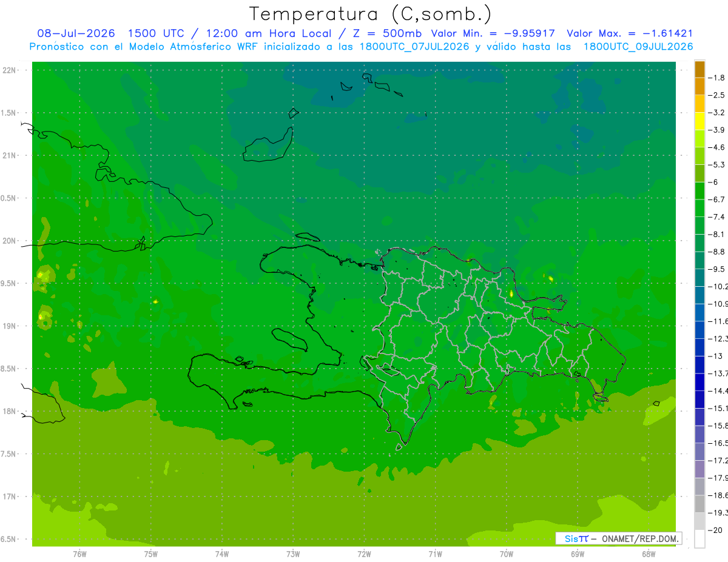The width and height of the screenshot is (728, 562).
Task: Click the '69W' longitude axis label
Action: click(x=578, y=554)
